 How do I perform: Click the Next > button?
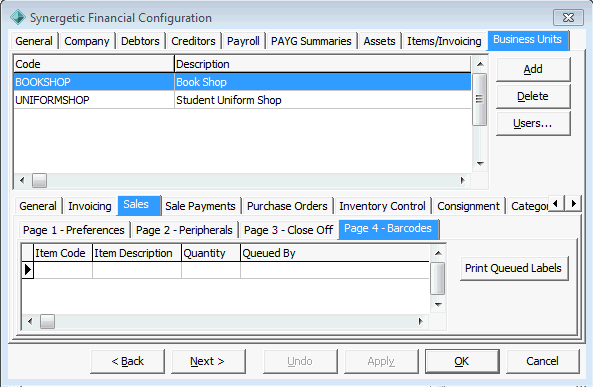(x=208, y=361)
